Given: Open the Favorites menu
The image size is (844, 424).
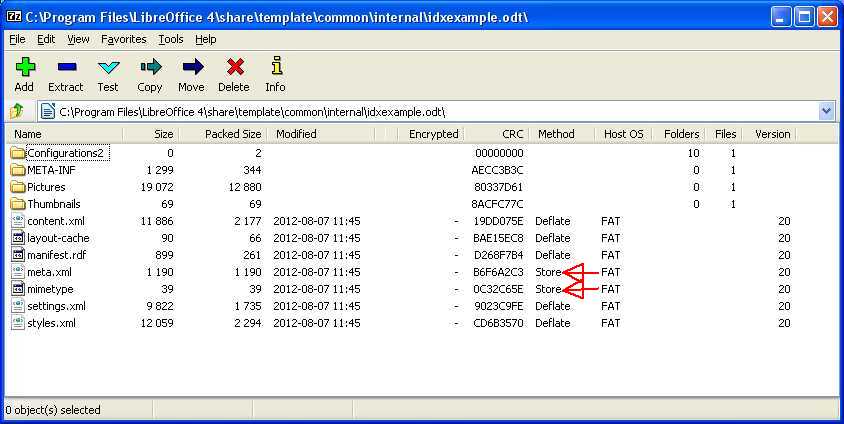Looking at the screenshot, I should [123, 39].
